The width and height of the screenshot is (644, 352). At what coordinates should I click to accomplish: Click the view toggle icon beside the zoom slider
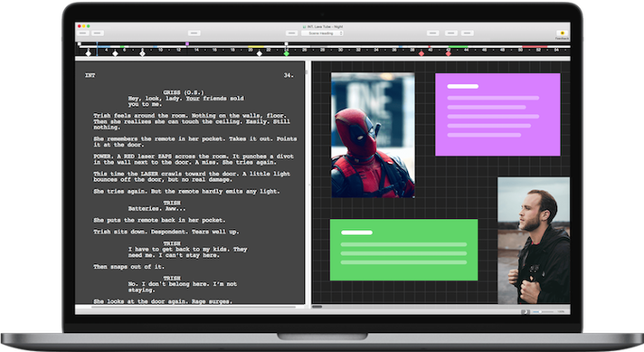tap(525, 312)
